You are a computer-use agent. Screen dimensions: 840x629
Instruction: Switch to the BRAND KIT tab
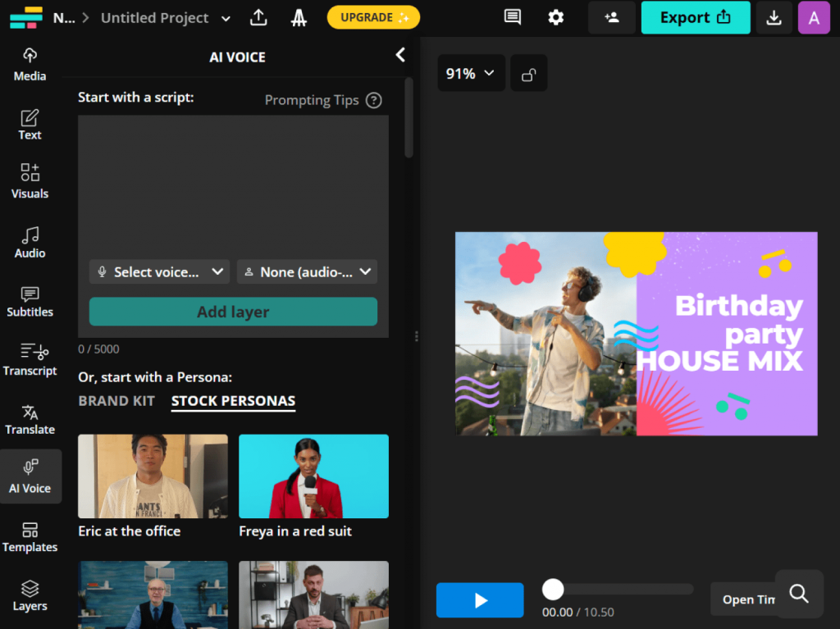coord(116,401)
